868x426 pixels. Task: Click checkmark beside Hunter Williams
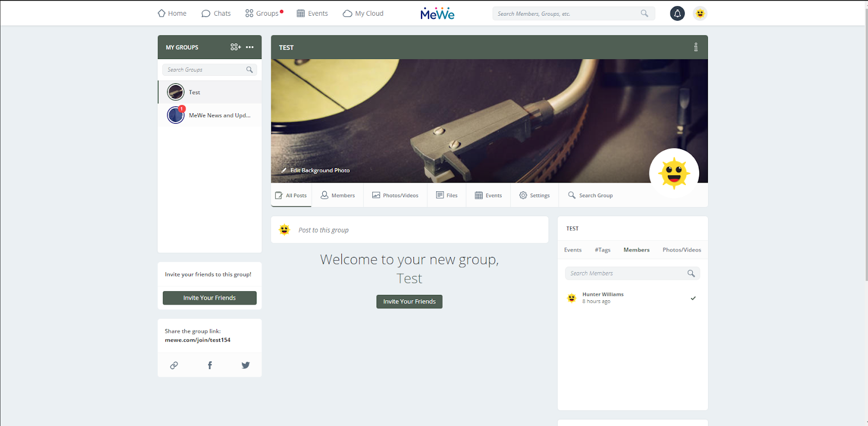[693, 298]
